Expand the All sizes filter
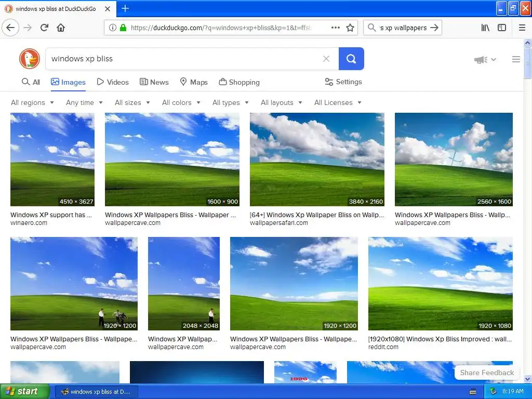The height and width of the screenshot is (399, 532). click(132, 102)
